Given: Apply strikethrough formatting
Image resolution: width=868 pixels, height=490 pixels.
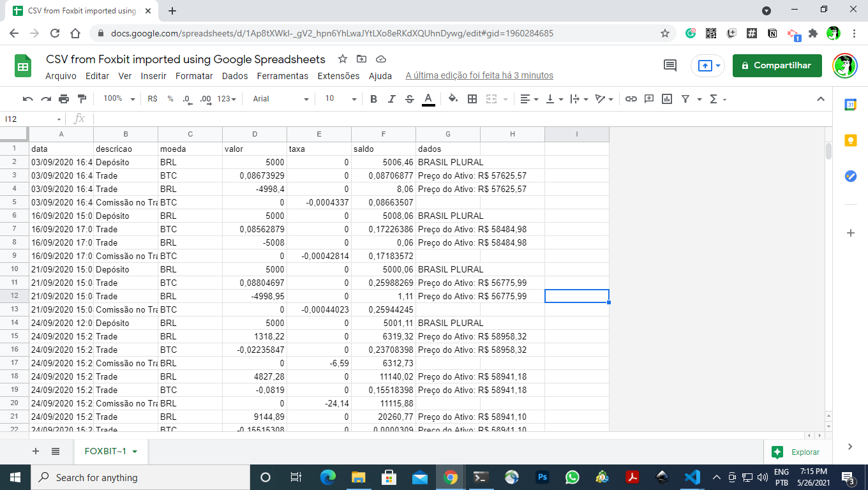Looking at the screenshot, I should pos(409,99).
